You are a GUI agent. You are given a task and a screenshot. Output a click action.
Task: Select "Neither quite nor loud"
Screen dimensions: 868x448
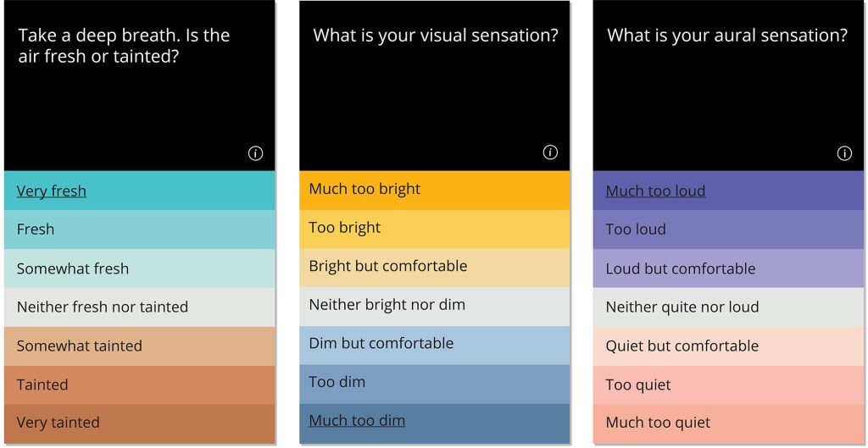(682, 307)
